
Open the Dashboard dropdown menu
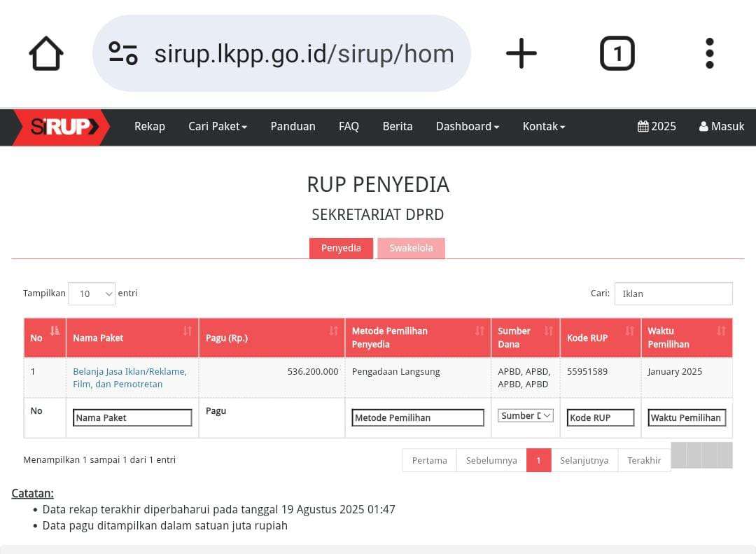tap(467, 127)
